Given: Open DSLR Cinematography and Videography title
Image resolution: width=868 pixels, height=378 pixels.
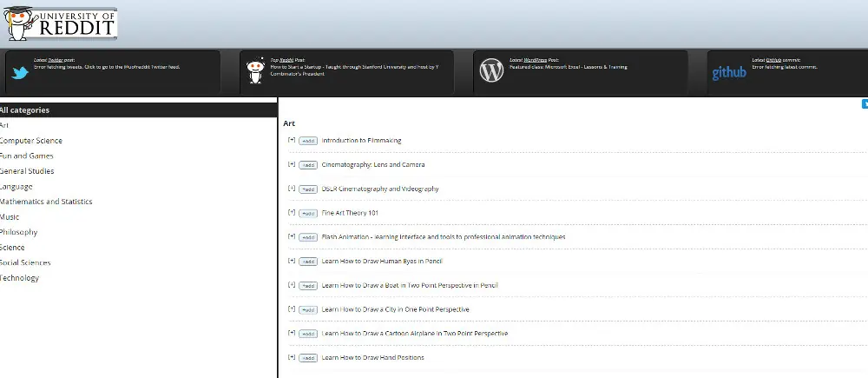Looking at the screenshot, I should click(x=380, y=189).
